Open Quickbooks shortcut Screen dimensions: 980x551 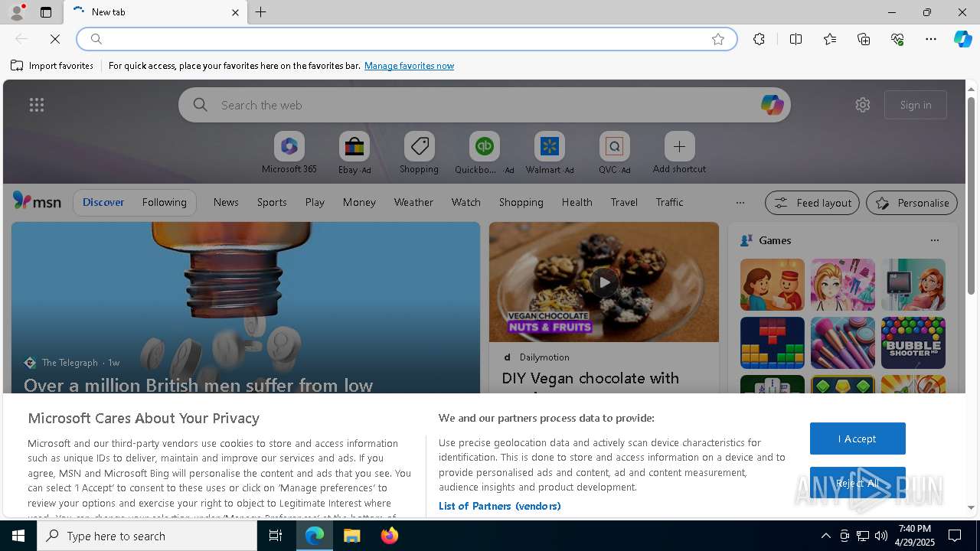484,153
